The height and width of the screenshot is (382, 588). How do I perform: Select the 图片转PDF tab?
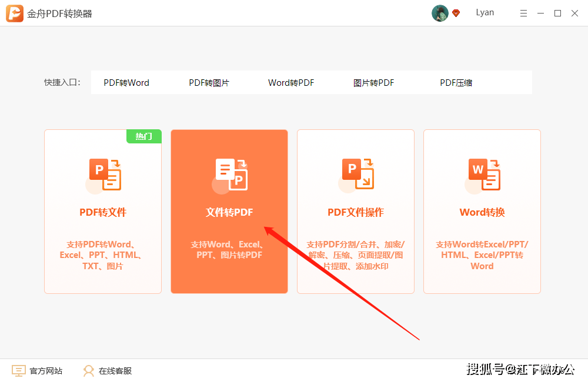(x=373, y=82)
